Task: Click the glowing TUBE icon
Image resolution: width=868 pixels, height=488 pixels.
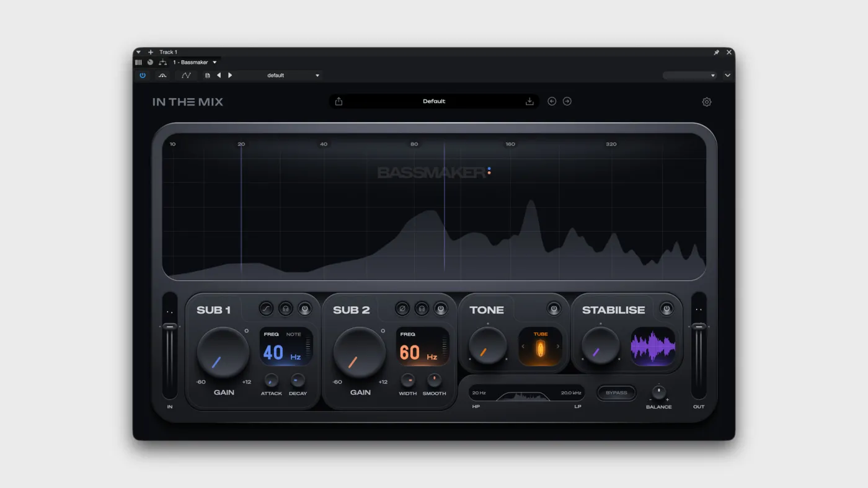Action: [x=541, y=349]
